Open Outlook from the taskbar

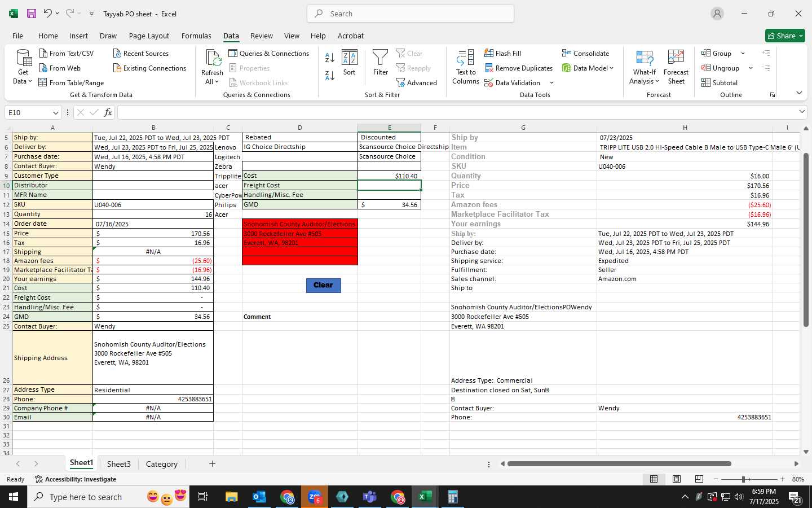click(259, 497)
